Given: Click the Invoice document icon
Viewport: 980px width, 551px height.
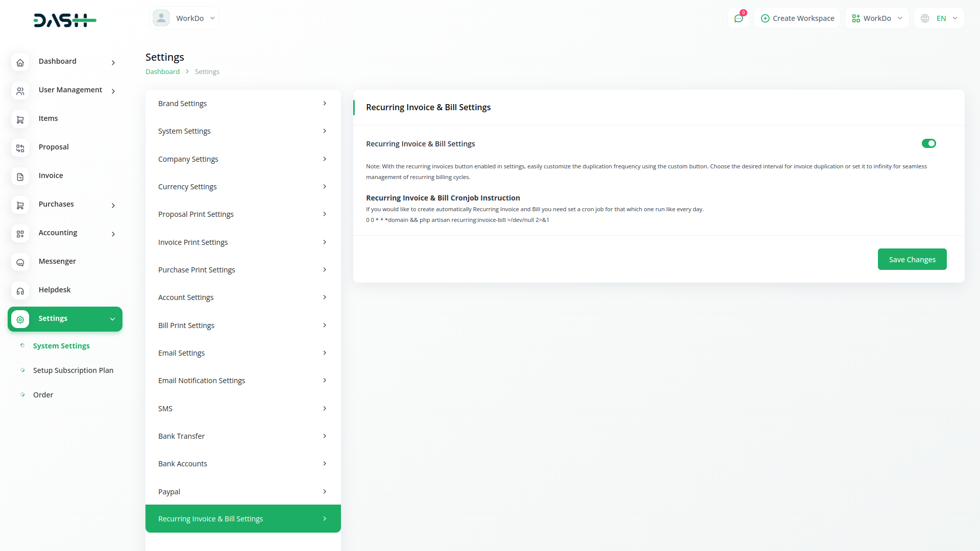Looking at the screenshot, I should [x=20, y=177].
